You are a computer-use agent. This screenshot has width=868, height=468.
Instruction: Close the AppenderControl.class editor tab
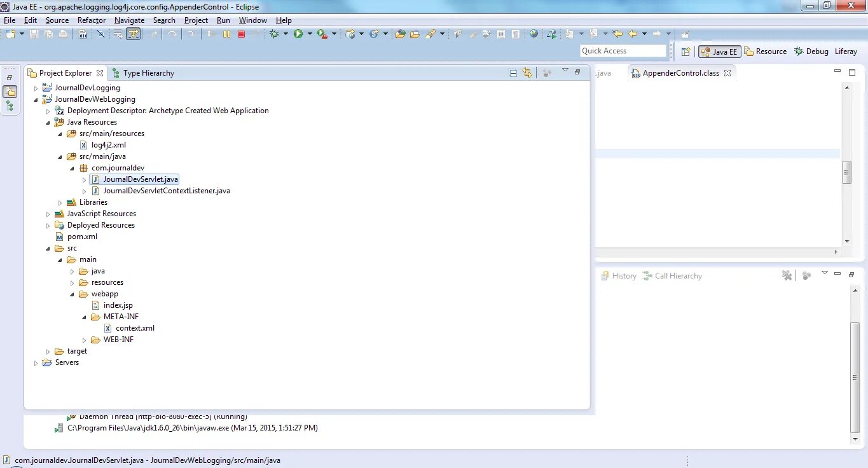(727, 73)
